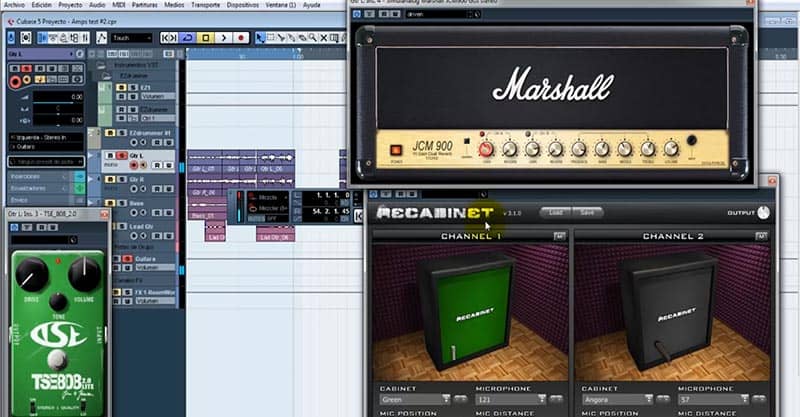The image size is (800, 417).
Task: Click the automation curve icon beside Touch
Action: pos(102,38)
